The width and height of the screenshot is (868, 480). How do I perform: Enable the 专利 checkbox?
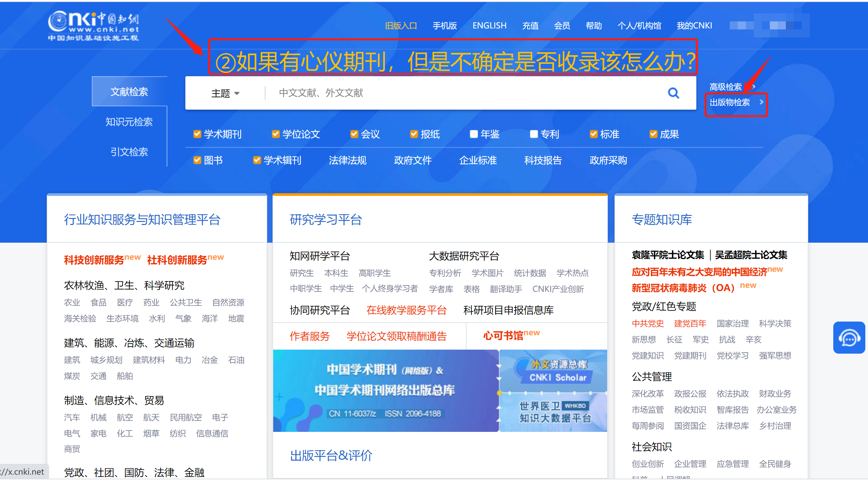534,134
